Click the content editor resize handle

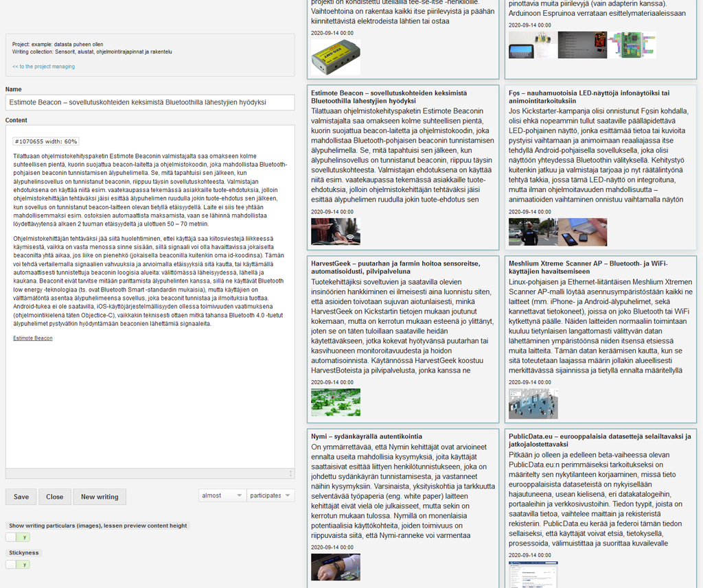coord(290,473)
